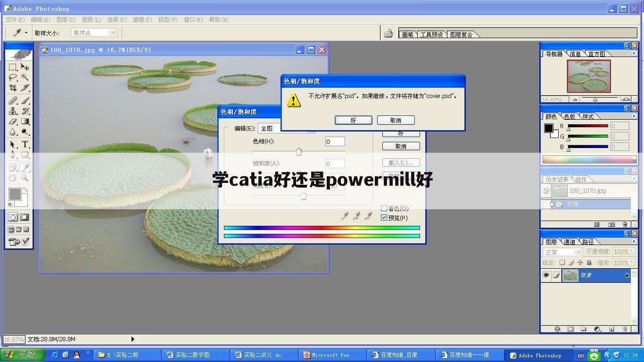Toggle the 着色 colorize checkbox
Viewport: 644px width, 362px height.
[x=384, y=208]
